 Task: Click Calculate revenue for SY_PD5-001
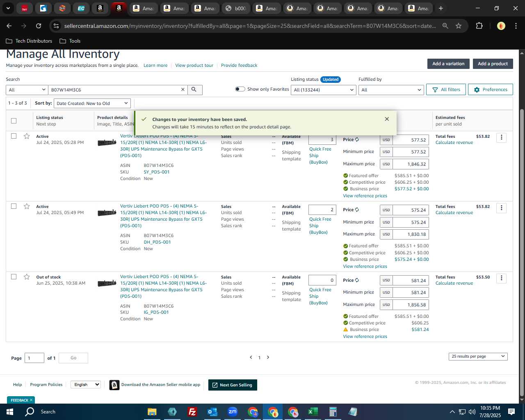pyautogui.click(x=454, y=142)
